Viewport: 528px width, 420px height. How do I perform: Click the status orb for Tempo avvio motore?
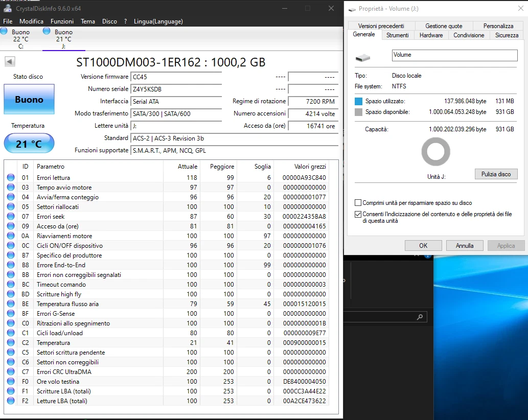11,187
